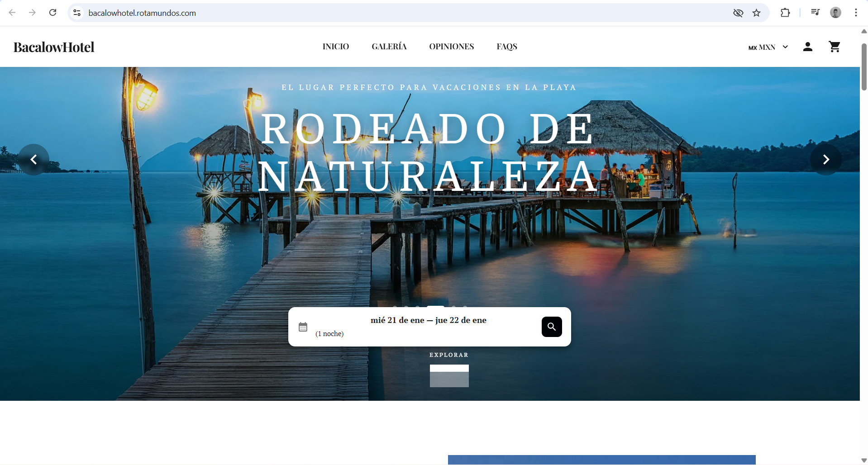
Task: Go back a slide with the left arrow
Action: pyautogui.click(x=33, y=159)
